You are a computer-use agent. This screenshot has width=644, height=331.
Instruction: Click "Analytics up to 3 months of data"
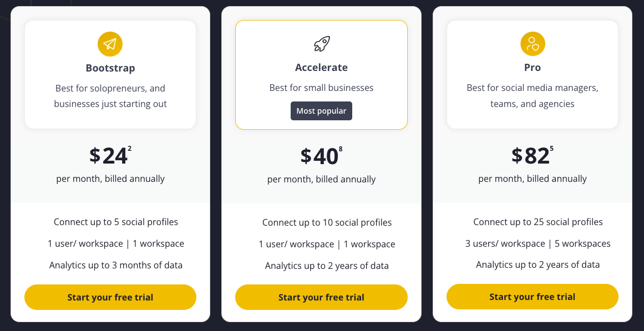coord(116,265)
